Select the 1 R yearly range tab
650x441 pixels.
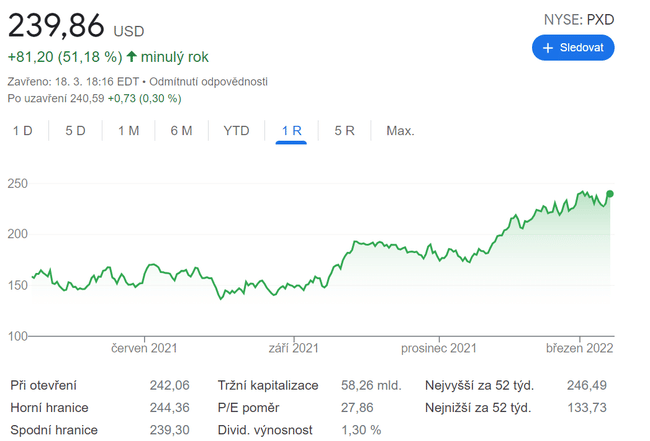tap(291, 131)
